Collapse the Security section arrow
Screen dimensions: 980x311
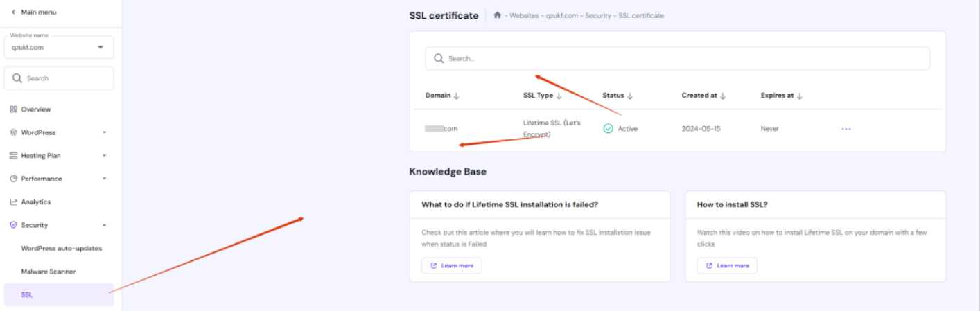coord(104,225)
